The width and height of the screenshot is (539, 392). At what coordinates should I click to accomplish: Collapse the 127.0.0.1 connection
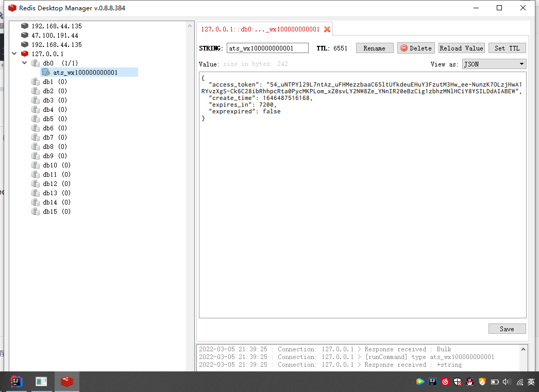coord(14,54)
